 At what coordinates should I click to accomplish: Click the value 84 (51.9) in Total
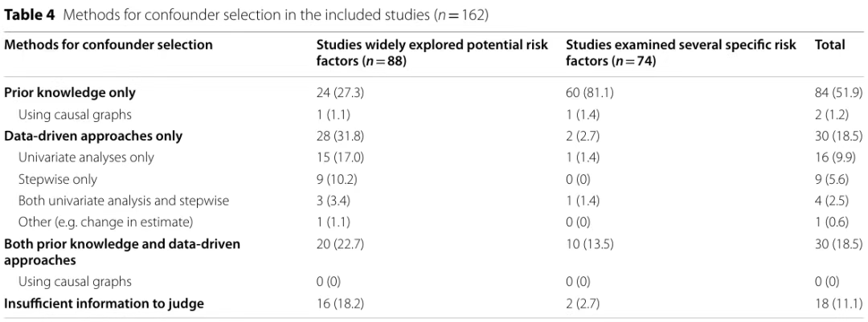click(x=838, y=92)
